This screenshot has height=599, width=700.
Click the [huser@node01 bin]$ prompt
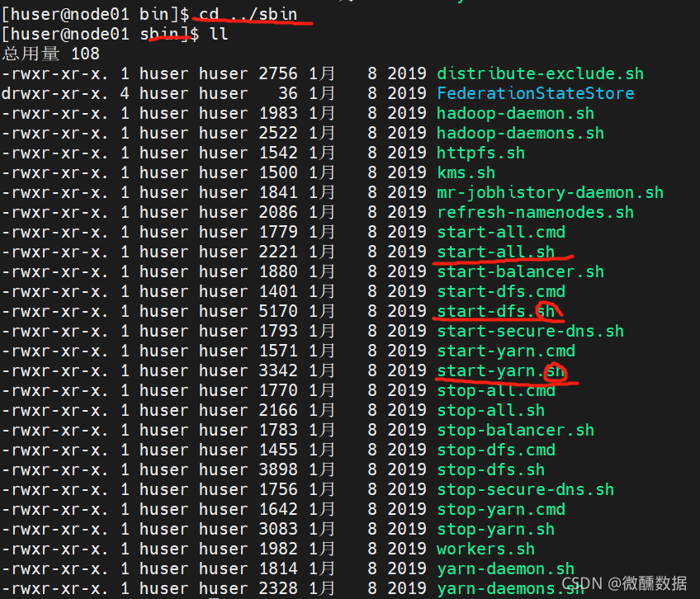[96, 14]
